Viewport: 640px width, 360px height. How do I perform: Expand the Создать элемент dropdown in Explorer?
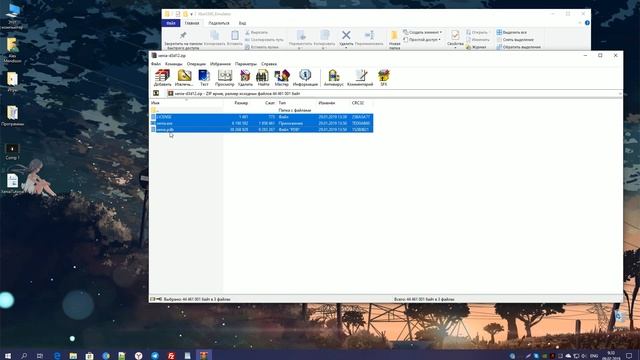[422, 32]
